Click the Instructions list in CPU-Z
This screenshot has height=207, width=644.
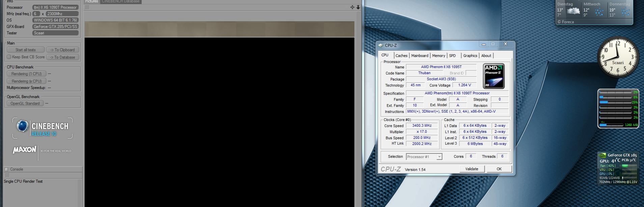(x=457, y=111)
